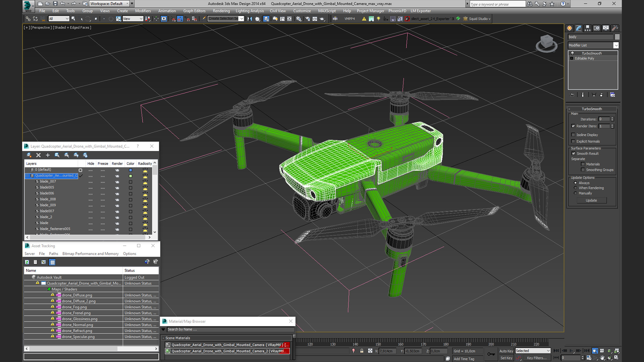Open Manage Layers from main toolbar
Image resolution: width=644 pixels, height=362 pixels.
(266, 19)
